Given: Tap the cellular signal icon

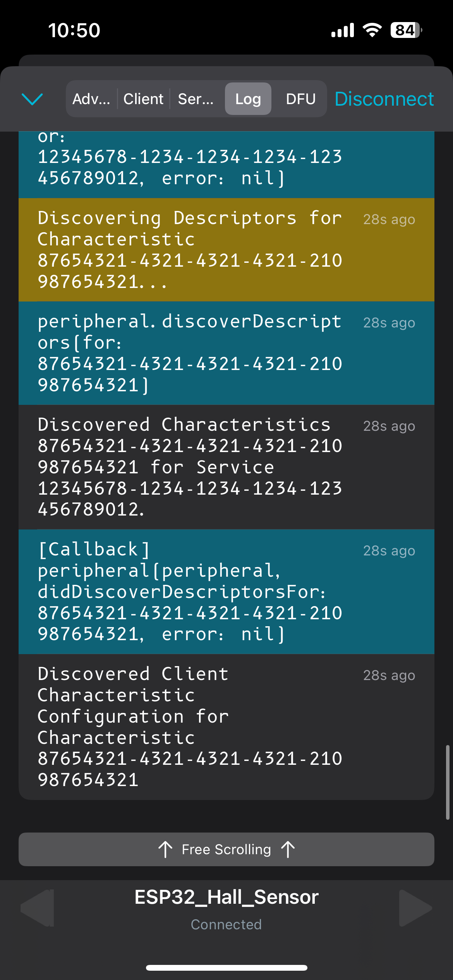Looking at the screenshot, I should point(342,29).
